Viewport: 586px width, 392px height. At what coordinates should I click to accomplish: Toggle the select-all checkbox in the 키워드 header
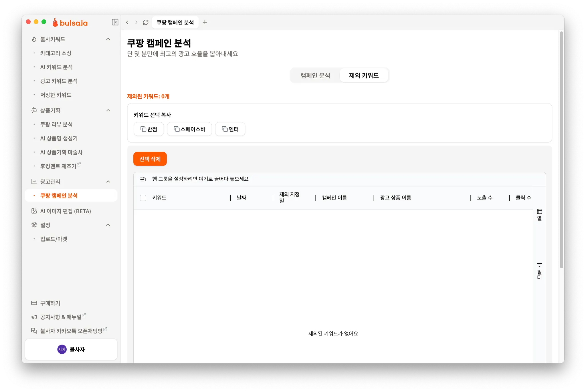coord(143,198)
